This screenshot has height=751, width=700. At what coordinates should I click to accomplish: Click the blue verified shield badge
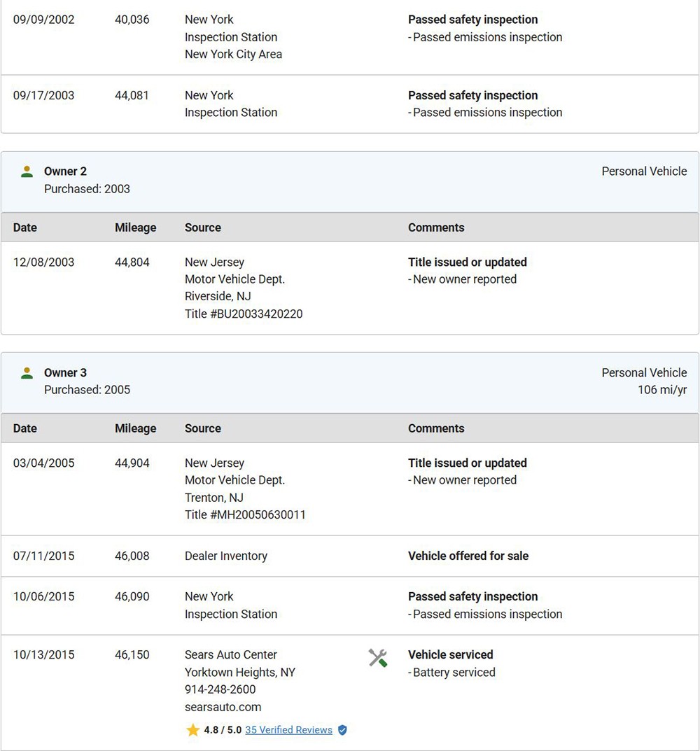pyautogui.click(x=342, y=730)
